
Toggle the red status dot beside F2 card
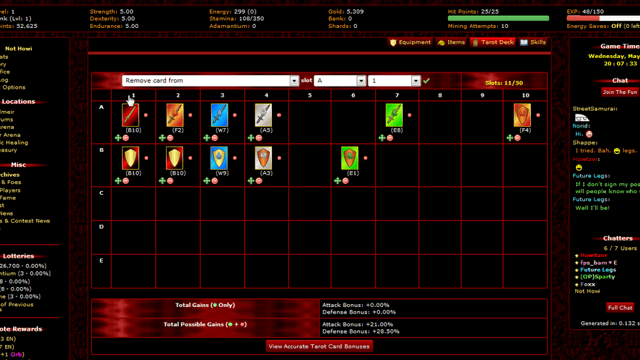pos(190,115)
